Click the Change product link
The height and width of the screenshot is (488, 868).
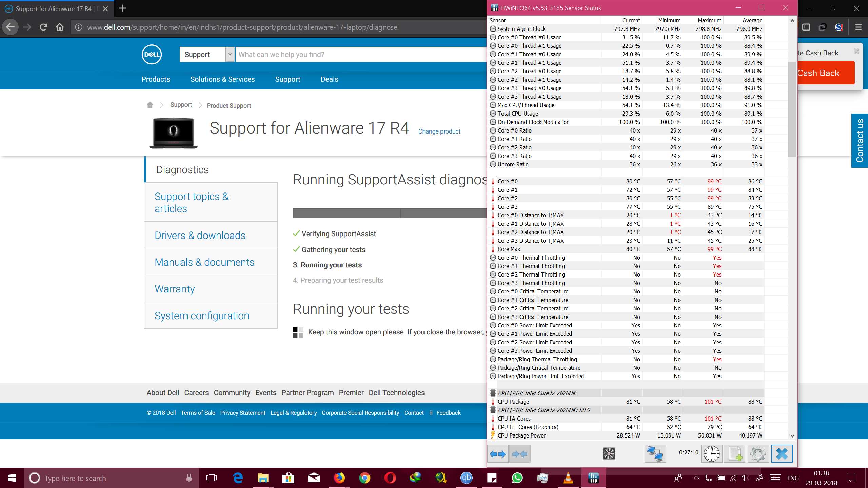(x=439, y=131)
